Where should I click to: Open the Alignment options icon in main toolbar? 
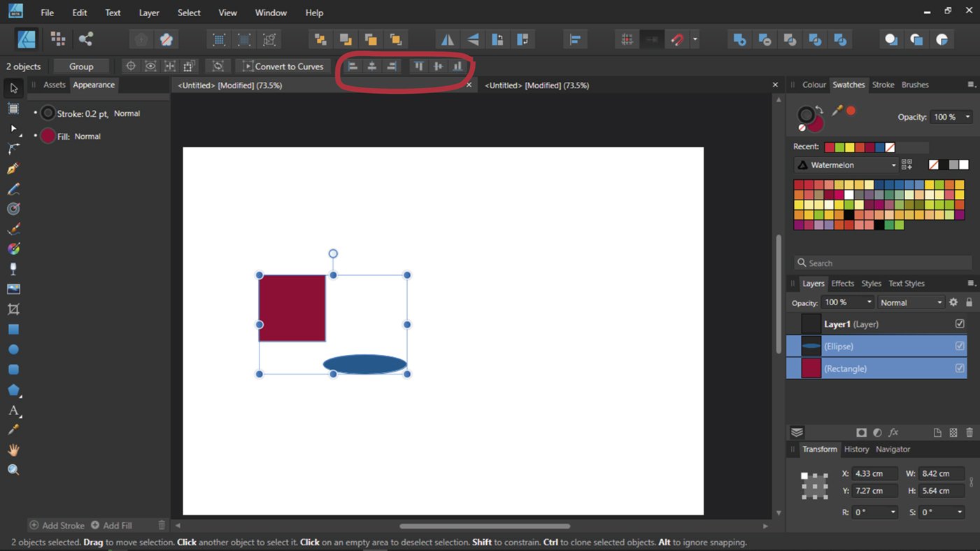click(x=575, y=40)
